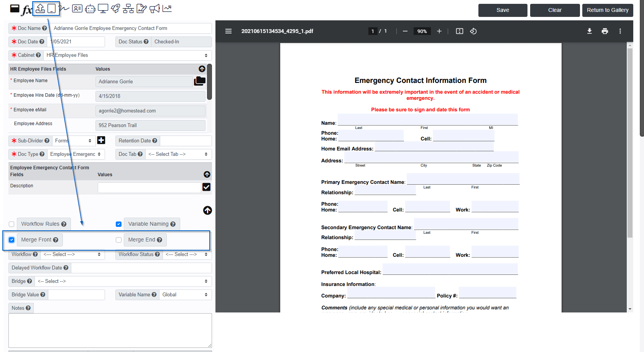Open the Workflow Status dropdown
This screenshot has height=352, width=644.
pyautogui.click(x=187, y=254)
